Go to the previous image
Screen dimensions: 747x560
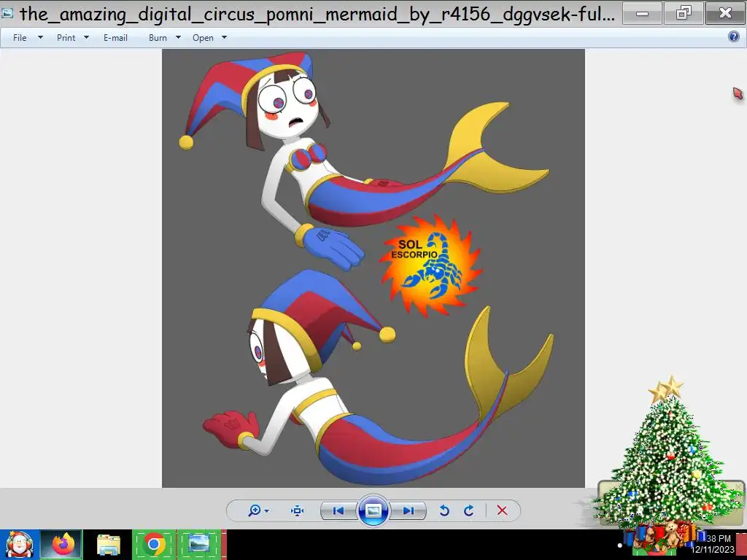click(338, 511)
